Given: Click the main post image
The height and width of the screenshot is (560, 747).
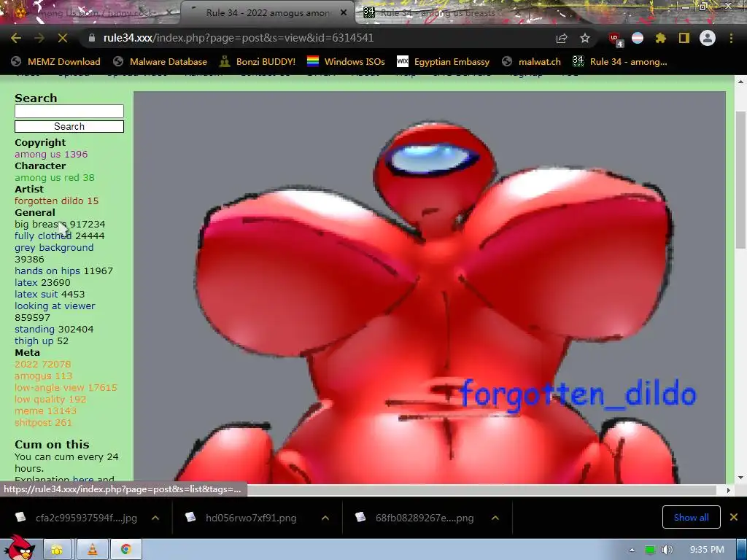Looking at the screenshot, I should (x=429, y=287).
